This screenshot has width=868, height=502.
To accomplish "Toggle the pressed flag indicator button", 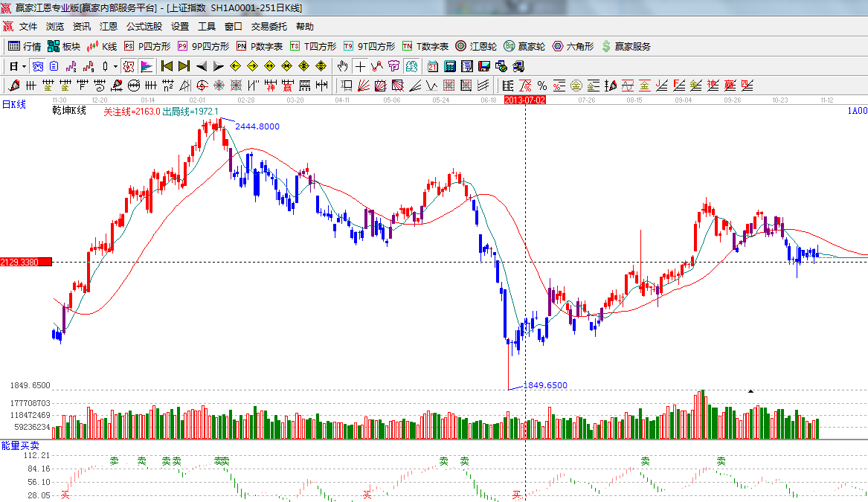I will (147, 66).
